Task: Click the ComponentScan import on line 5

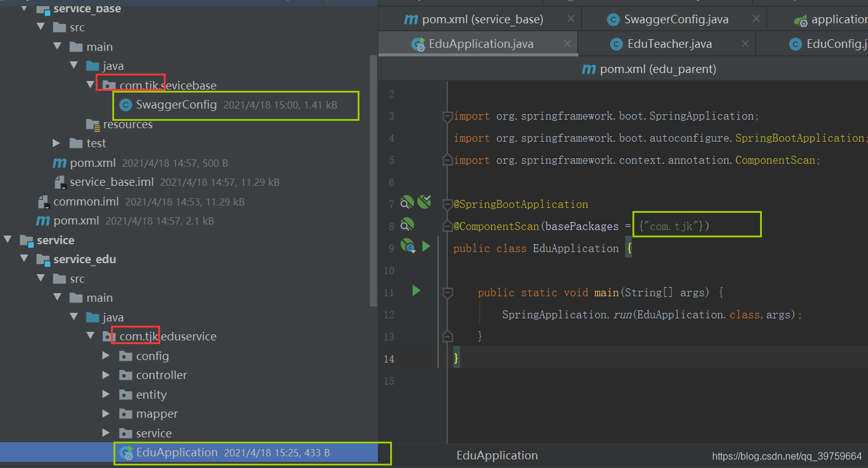Action: click(637, 160)
